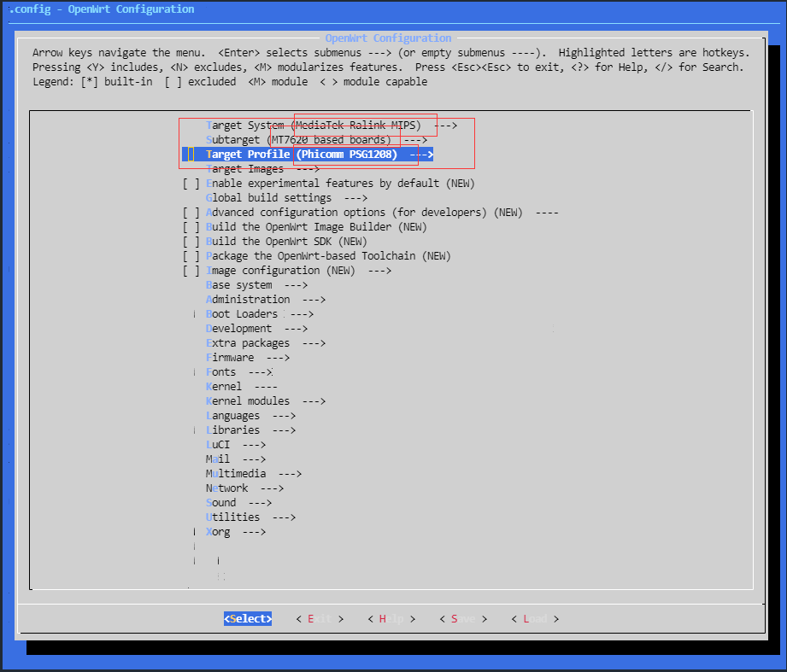Open the Network submenu
Image resolution: width=787 pixels, height=672 pixels.
244,488
